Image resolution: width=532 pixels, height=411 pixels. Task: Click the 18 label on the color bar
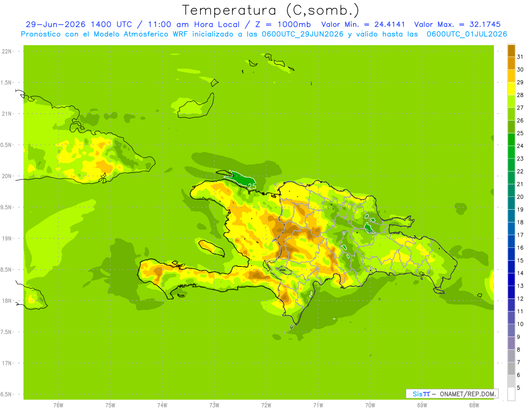[520, 222]
